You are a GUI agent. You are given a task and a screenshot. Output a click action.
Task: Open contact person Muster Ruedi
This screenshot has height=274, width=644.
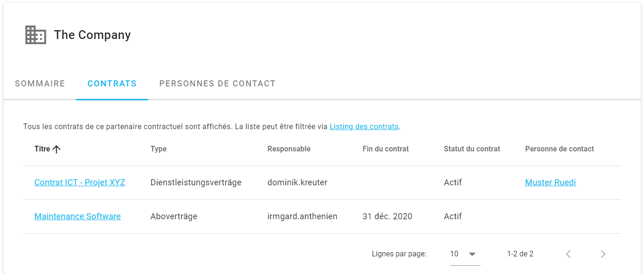tap(550, 183)
